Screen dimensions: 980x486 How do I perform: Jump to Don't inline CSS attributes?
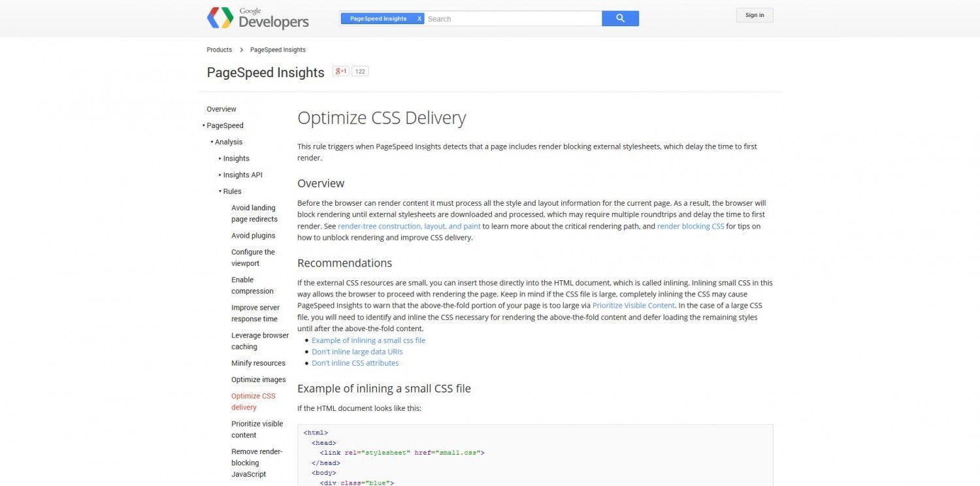click(x=355, y=363)
